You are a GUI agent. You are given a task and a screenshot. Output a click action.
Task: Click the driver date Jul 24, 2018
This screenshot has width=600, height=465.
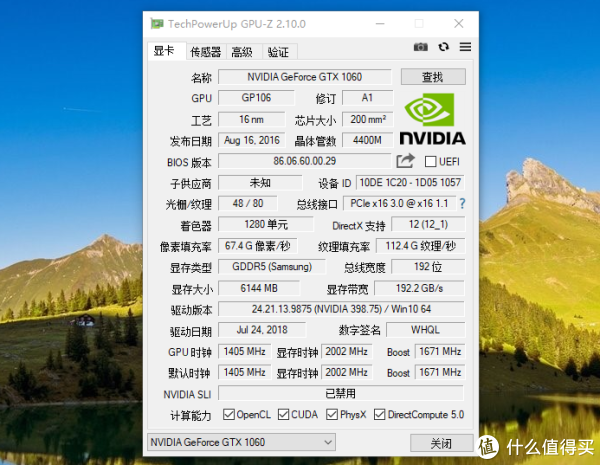[x=262, y=330]
